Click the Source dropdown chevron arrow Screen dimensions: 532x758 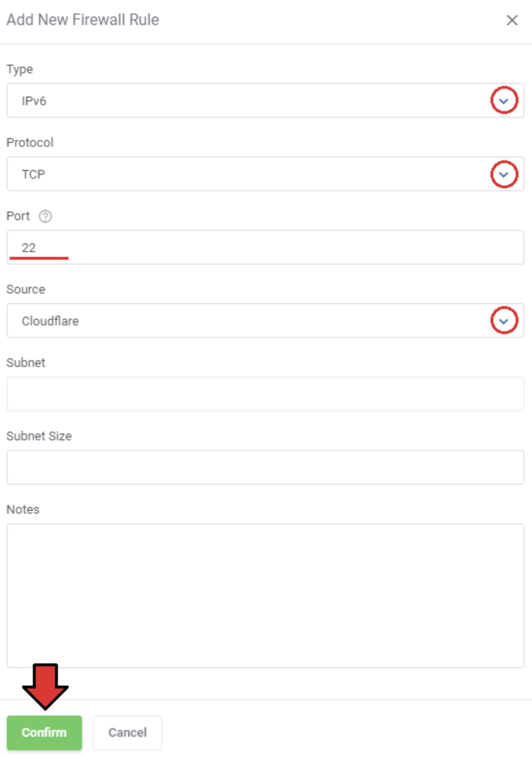[x=504, y=321]
